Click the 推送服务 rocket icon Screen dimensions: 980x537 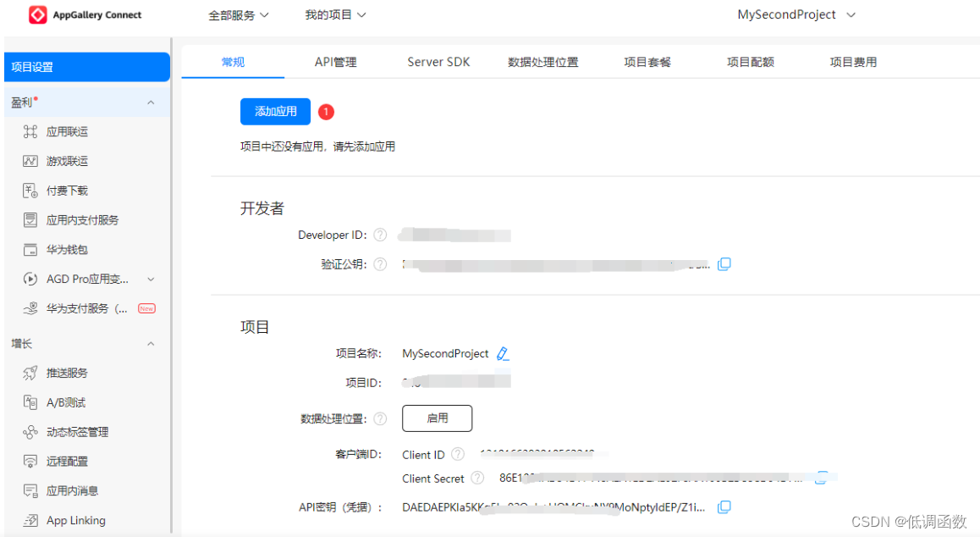click(30, 373)
